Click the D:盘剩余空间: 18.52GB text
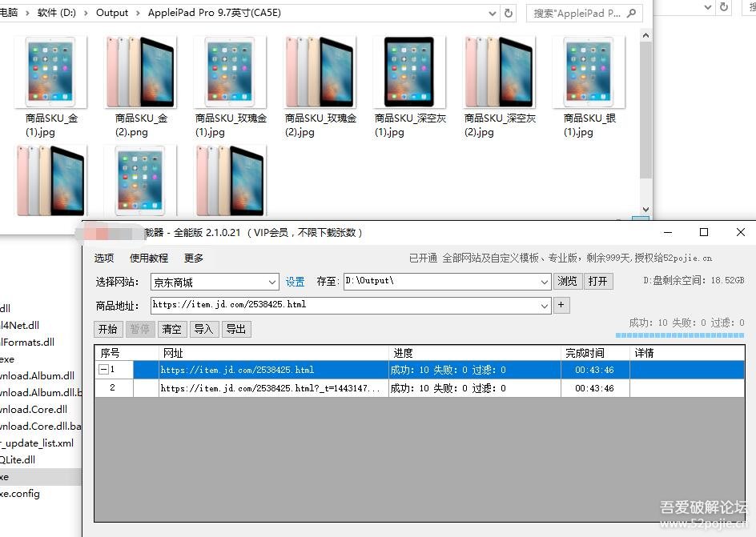The height and width of the screenshot is (537, 756). coord(694,280)
